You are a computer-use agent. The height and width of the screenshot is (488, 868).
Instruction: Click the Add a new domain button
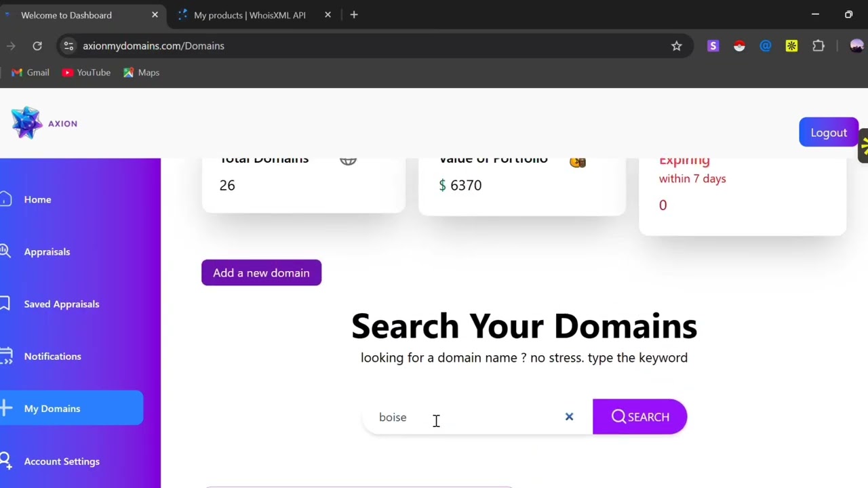(261, 272)
